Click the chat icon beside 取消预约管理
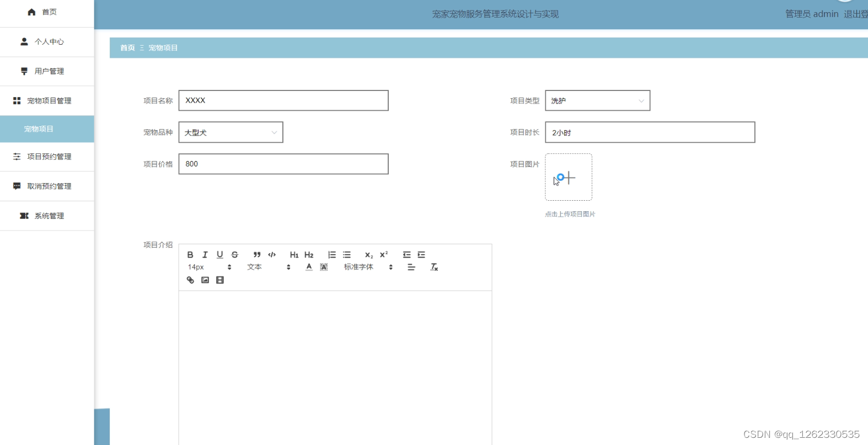868x445 pixels. coord(17,186)
